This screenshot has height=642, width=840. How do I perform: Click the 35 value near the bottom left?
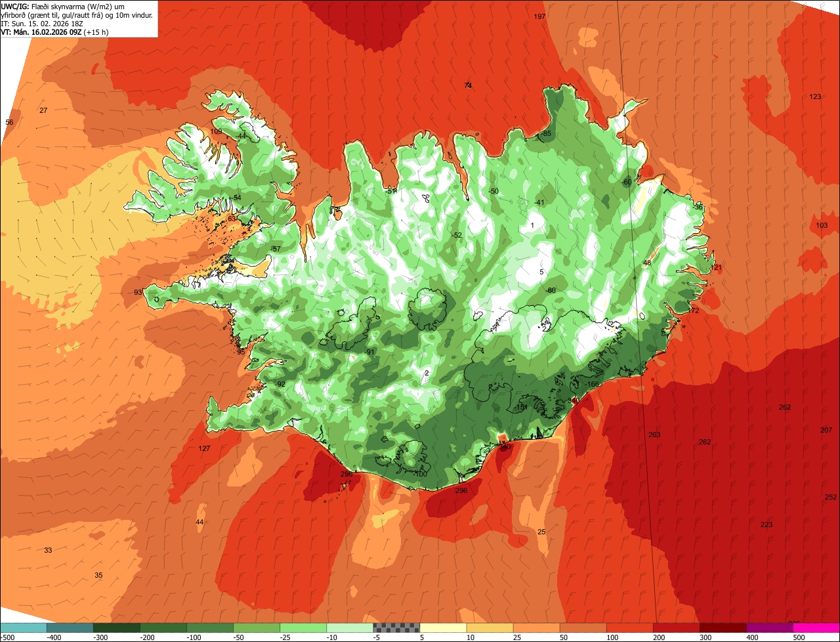98,575
